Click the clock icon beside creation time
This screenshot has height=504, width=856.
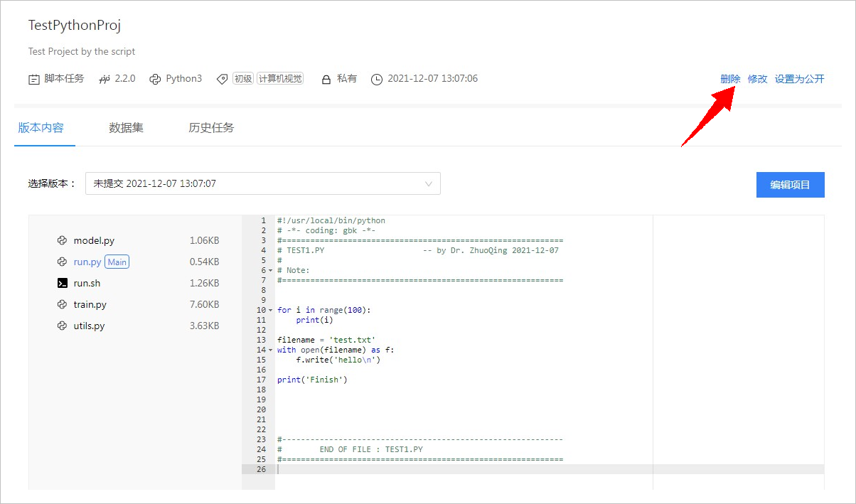pyautogui.click(x=377, y=79)
